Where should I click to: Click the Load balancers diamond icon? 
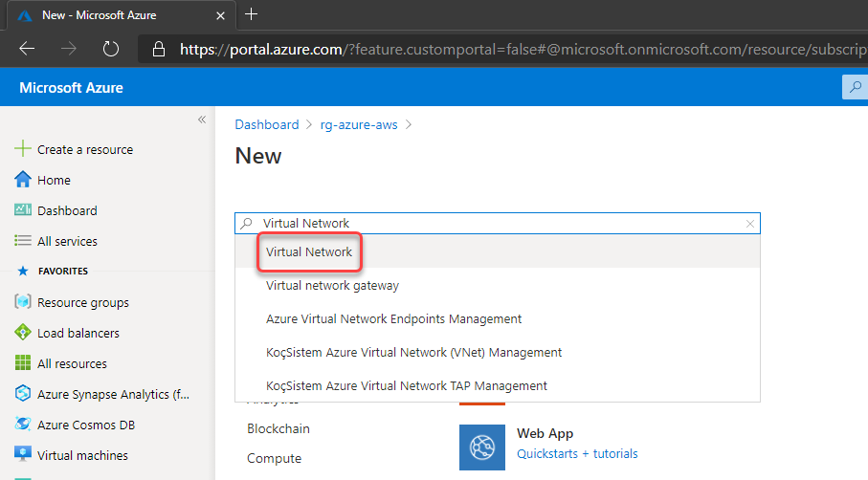tap(23, 333)
